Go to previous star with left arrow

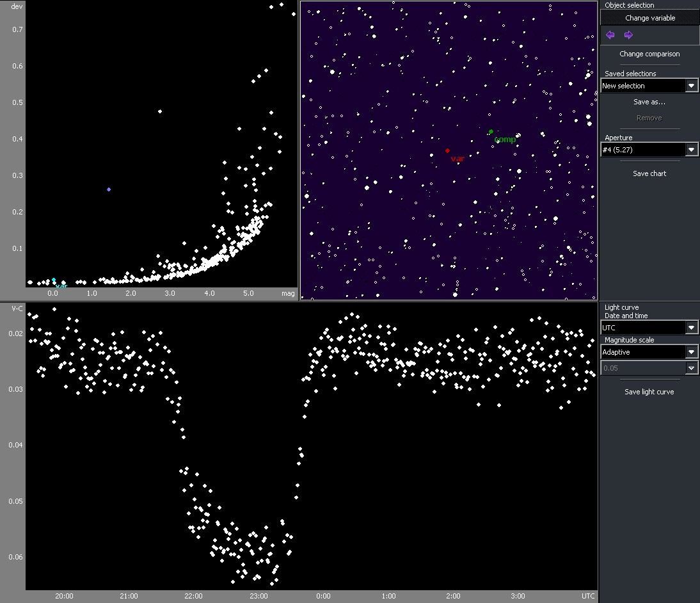[x=610, y=35]
